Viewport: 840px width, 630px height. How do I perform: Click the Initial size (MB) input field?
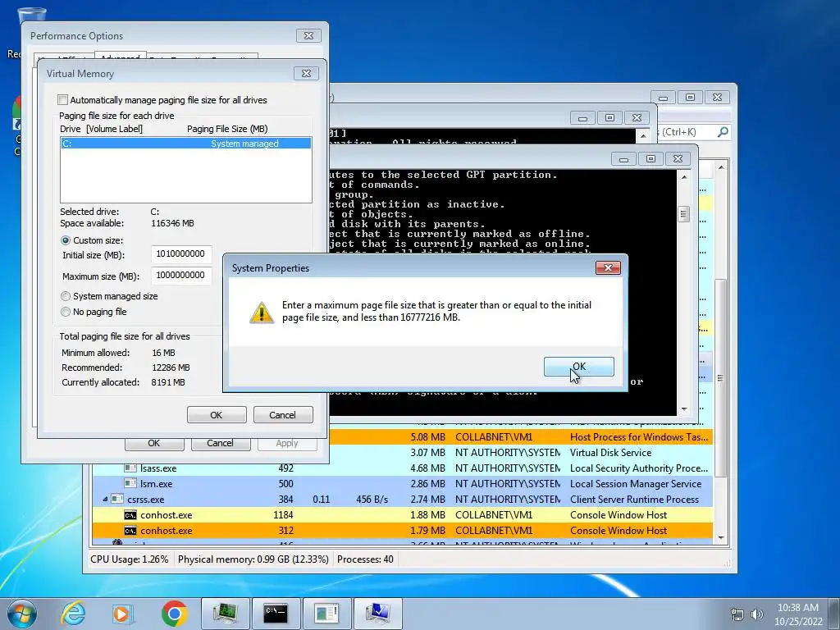[x=181, y=254]
